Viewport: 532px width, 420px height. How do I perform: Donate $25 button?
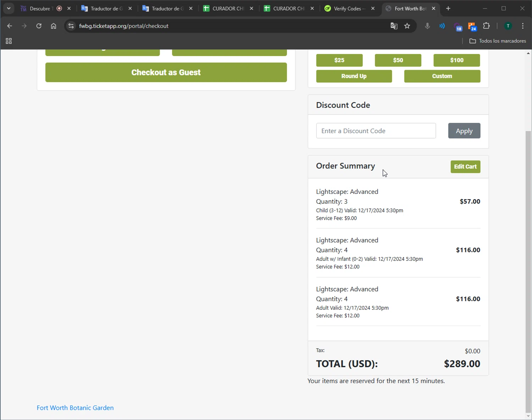coord(339,60)
